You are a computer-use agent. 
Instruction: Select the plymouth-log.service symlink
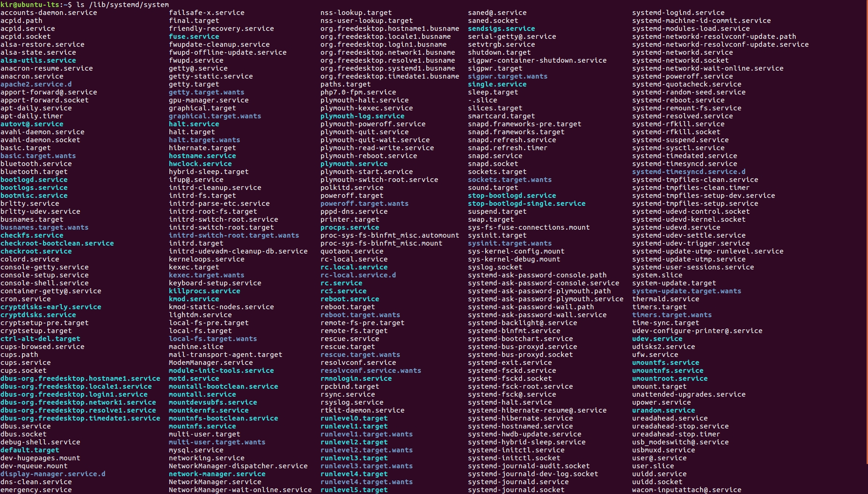point(363,116)
